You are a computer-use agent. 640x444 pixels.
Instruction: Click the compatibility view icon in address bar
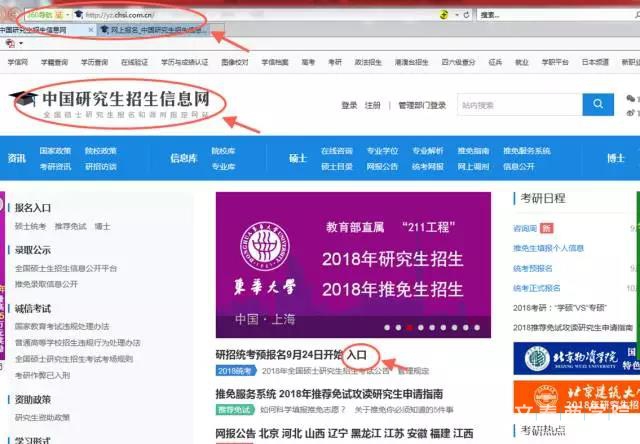pyautogui.click(x=444, y=15)
